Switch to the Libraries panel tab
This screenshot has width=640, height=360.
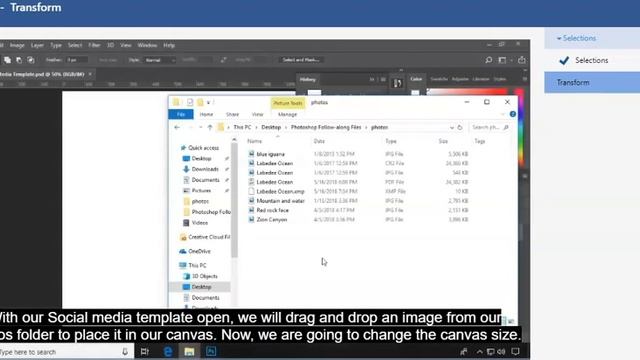[x=481, y=79]
